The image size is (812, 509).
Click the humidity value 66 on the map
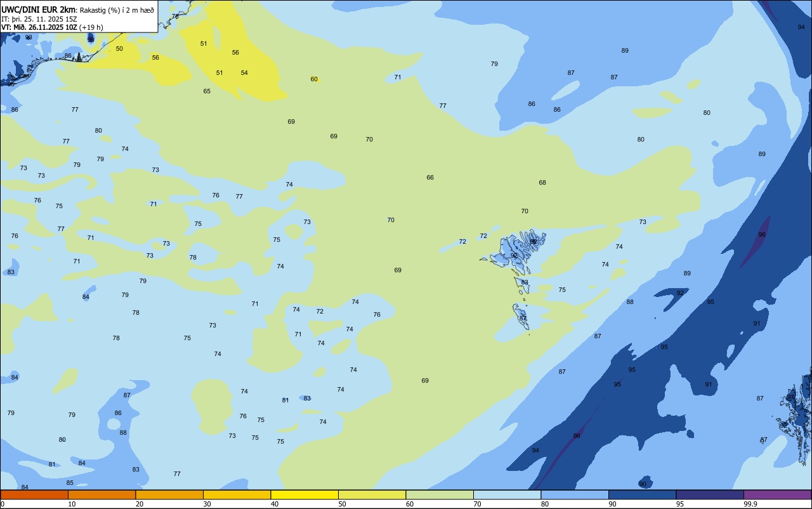(x=430, y=178)
